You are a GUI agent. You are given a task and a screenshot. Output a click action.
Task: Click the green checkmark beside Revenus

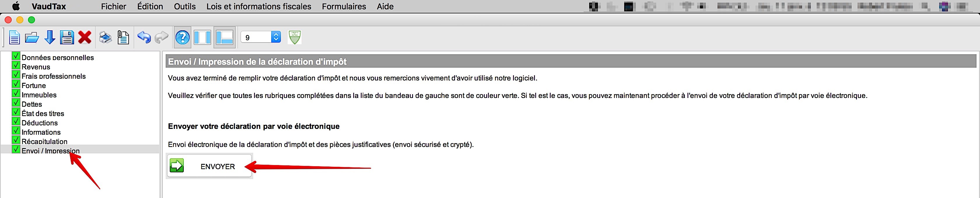15,65
